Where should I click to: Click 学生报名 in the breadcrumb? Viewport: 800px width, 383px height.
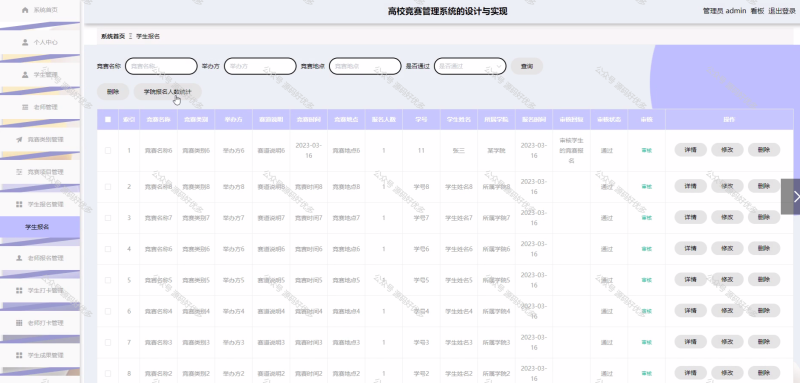coord(148,36)
